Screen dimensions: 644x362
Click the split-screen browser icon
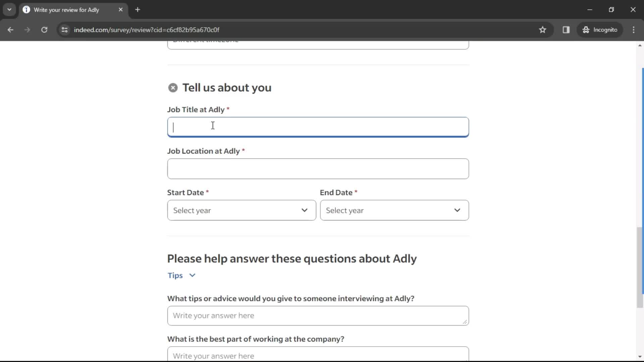(567, 29)
